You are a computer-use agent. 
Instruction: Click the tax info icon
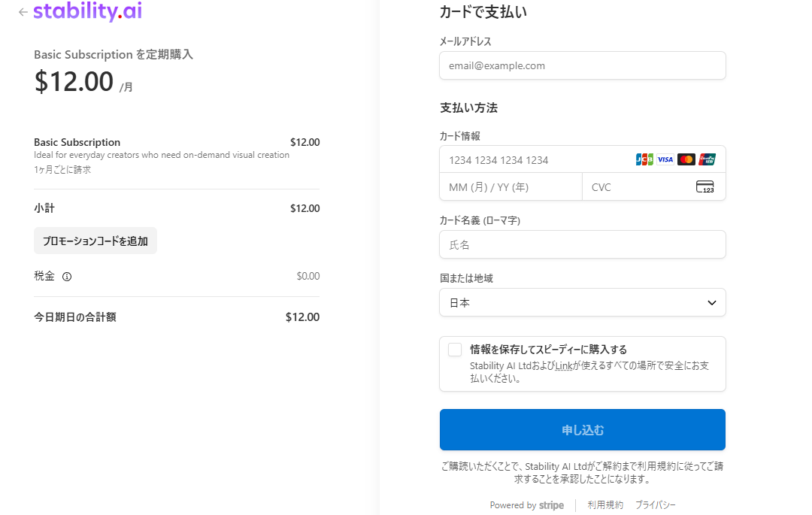pyautogui.click(x=67, y=277)
